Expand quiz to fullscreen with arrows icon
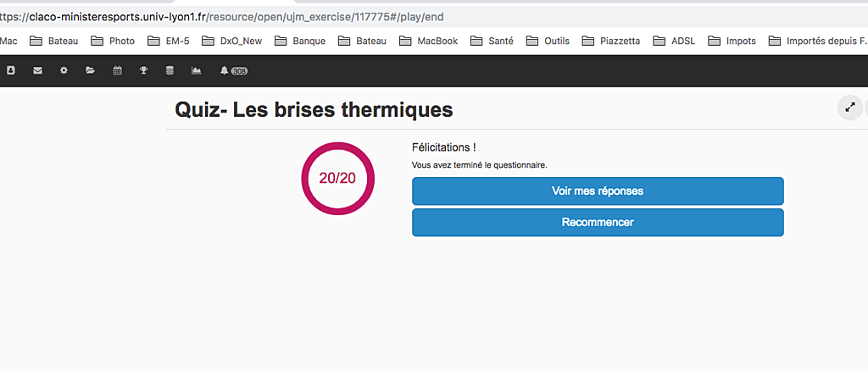The height and width of the screenshot is (371, 868). (849, 108)
